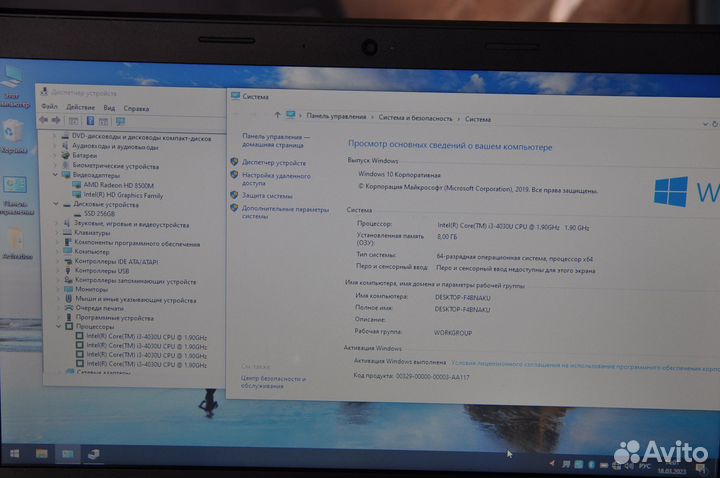Click the Device Manager title bar icon
This screenshot has height=478, width=720.
[x=45, y=91]
